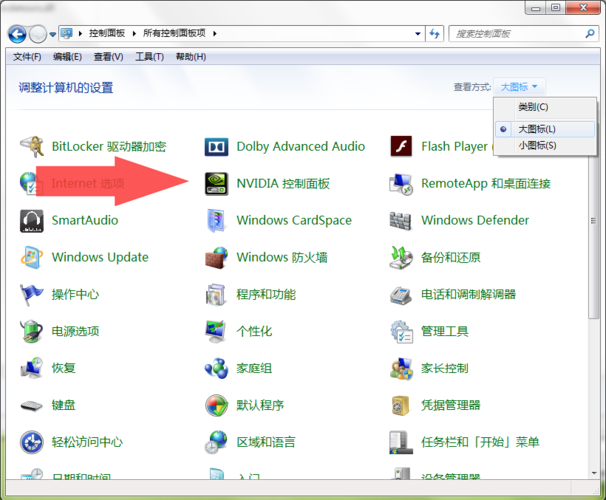Expand the arrow before 控制面板 breadcrumb
Screen dimensions: 606x500
pos(80,34)
